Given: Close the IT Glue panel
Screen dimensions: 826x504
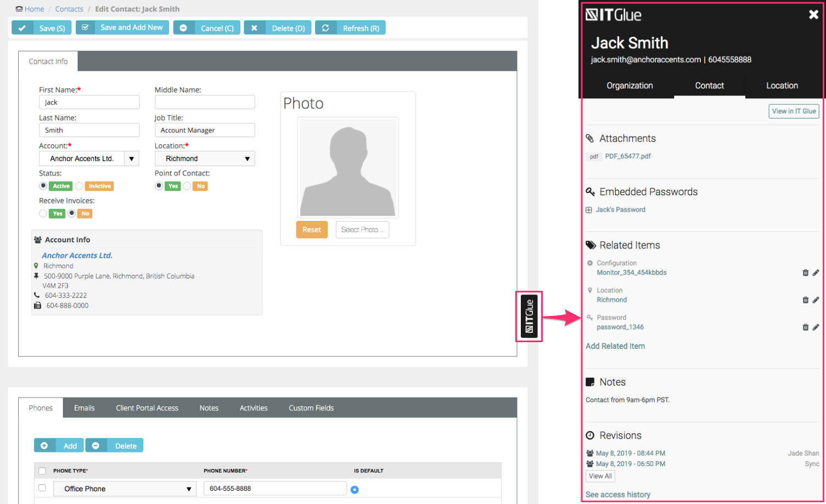Looking at the screenshot, I should [813, 15].
